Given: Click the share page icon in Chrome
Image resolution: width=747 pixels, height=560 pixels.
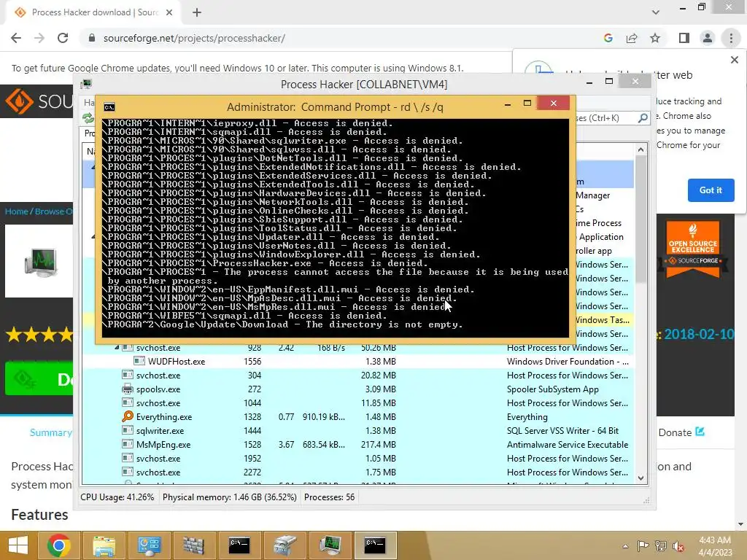Looking at the screenshot, I should coord(632,38).
